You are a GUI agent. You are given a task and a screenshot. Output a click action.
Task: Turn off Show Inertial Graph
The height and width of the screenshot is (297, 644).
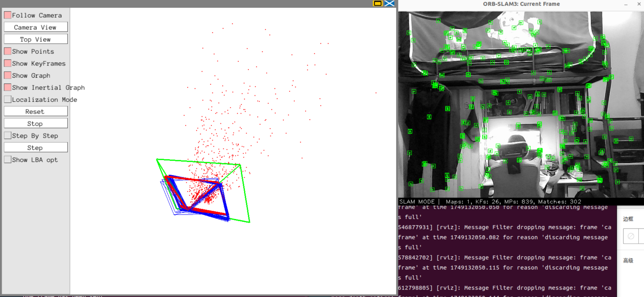point(8,87)
